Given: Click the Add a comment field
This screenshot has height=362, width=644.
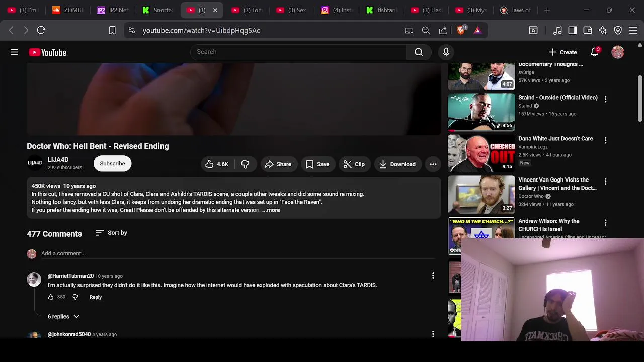Looking at the screenshot, I should point(238,253).
